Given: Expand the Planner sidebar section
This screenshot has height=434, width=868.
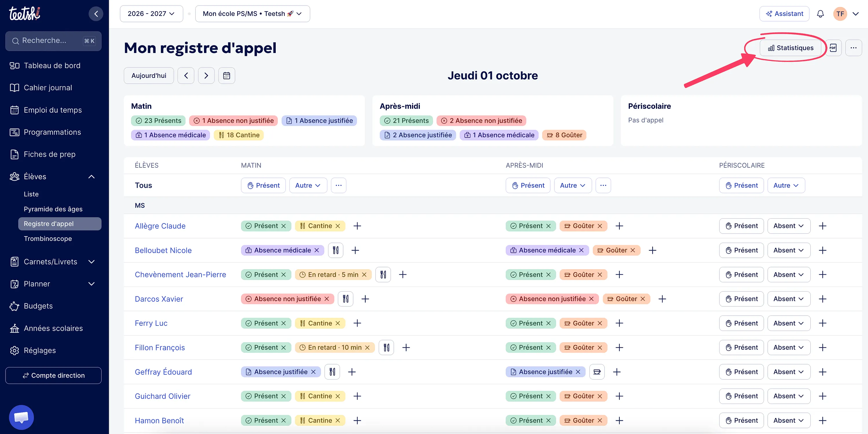Looking at the screenshot, I should pos(91,284).
